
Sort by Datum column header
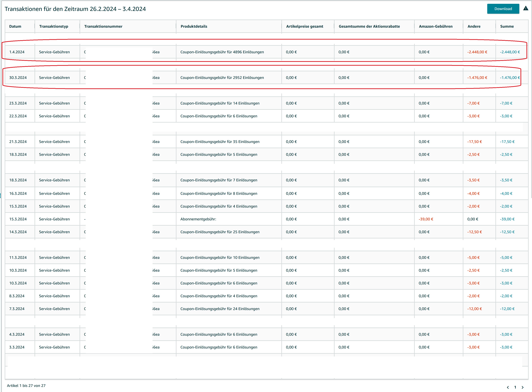point(15,26)
